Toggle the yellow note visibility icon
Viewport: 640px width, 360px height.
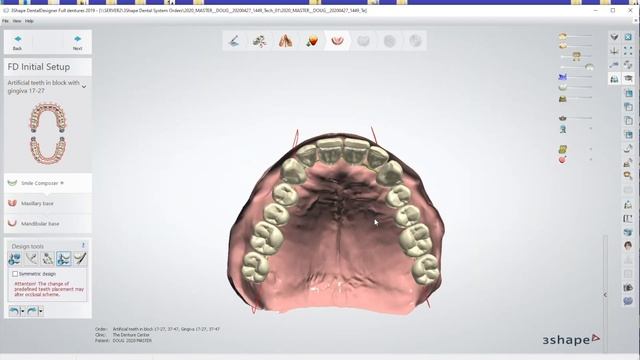pos(562,149)
